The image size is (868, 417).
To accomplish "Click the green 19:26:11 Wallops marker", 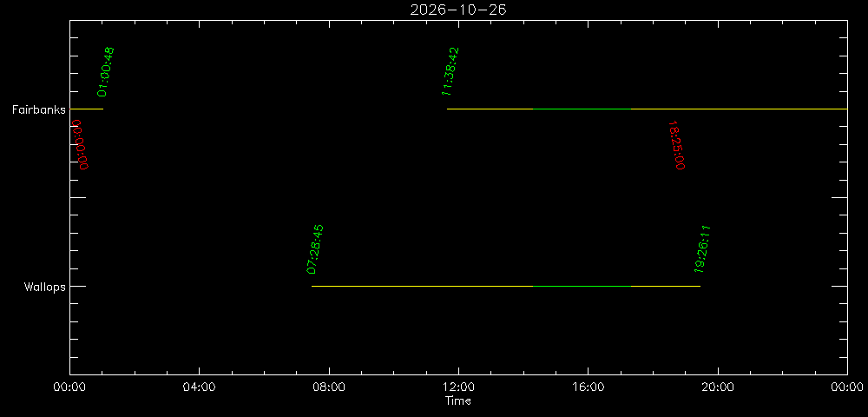I will [x=702, y=249].
